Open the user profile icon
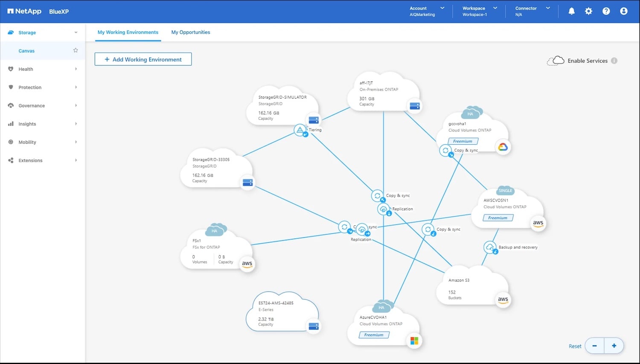Image resolution: width=640 pixels, height=364 pixels. [624, 12]
